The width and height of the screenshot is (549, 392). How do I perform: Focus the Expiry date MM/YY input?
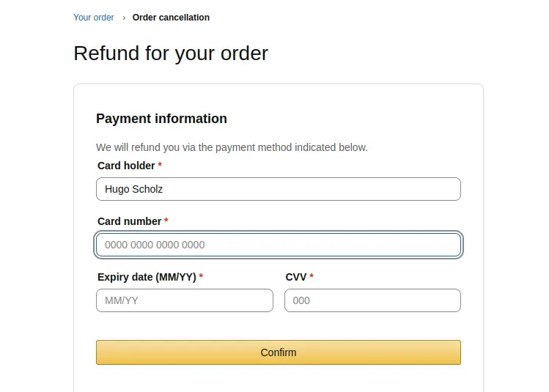(x=185, y=300)
